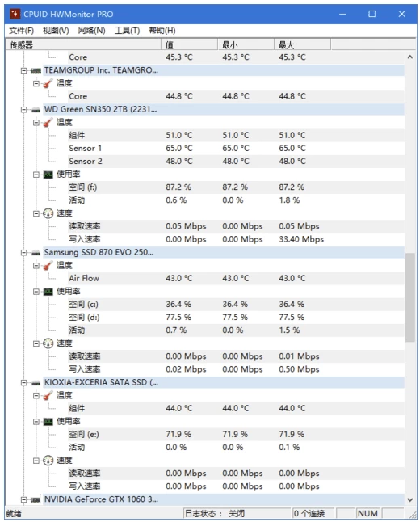Click the 速度 gauge icon under WD Green SN350
The image size is (420, 522).
[48, 213]
